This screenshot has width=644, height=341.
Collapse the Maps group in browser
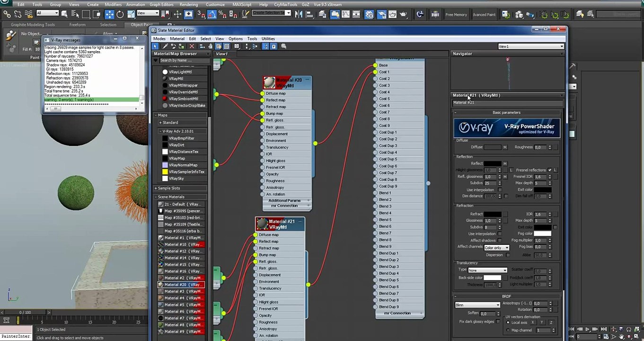[156, 115]
